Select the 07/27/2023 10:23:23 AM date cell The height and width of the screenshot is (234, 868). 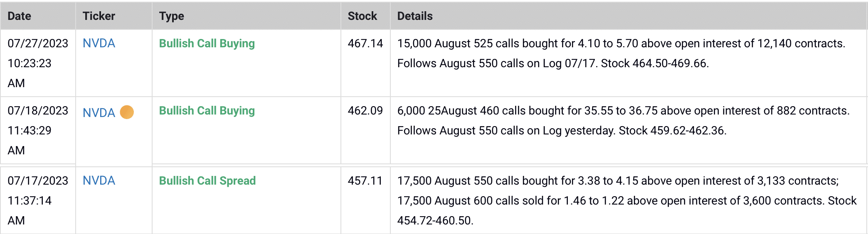pyautogui.click(x=38, y=63)
